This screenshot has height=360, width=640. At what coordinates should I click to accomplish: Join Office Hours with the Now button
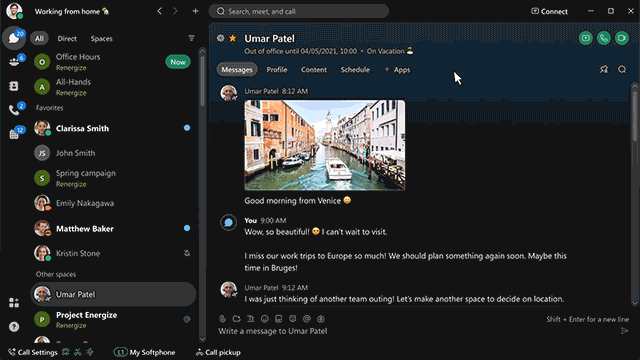click(x=178, y=62)
